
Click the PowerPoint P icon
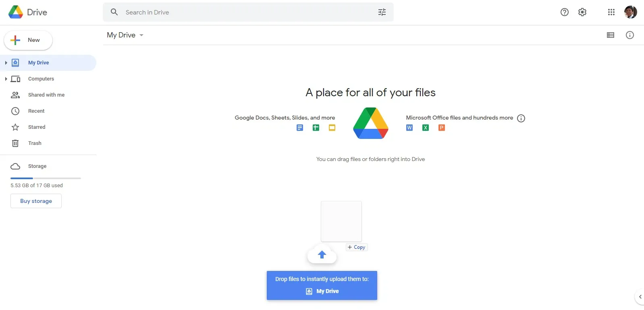pos(442,128)
